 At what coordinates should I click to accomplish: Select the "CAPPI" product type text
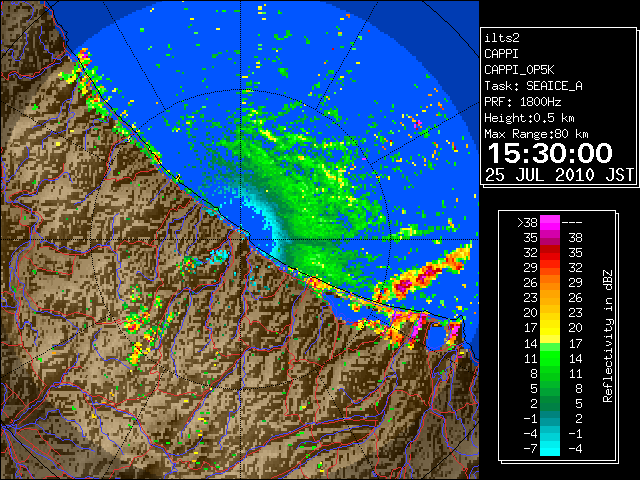[x=502, y=54]
